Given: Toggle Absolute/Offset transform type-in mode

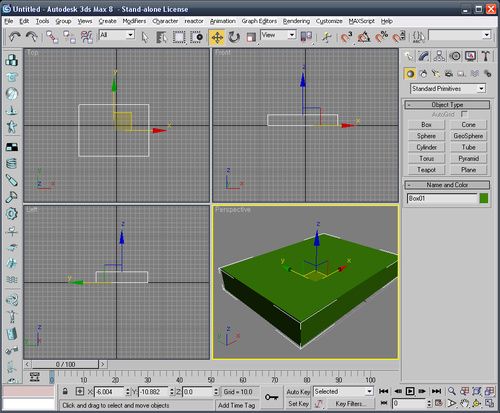Looking at the screenshot, I should coord(80,391).
